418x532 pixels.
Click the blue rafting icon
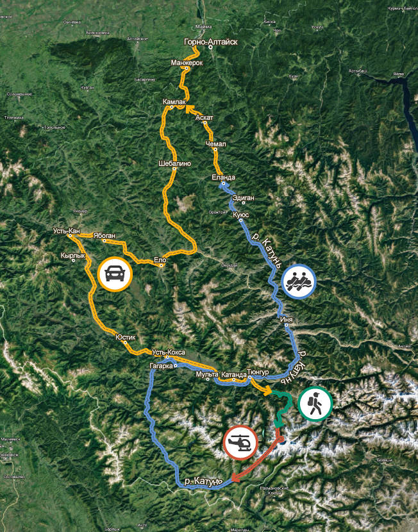point(299,281)
